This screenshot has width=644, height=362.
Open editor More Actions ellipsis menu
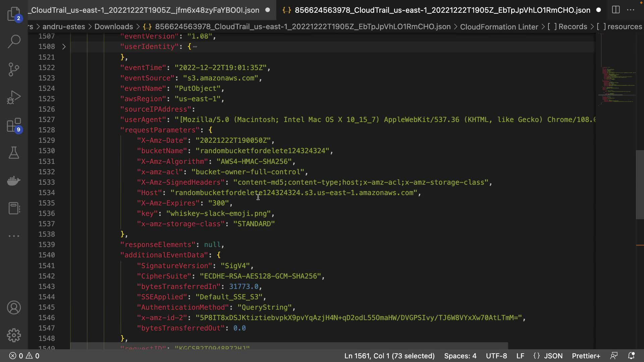click(x=631, y=10)
